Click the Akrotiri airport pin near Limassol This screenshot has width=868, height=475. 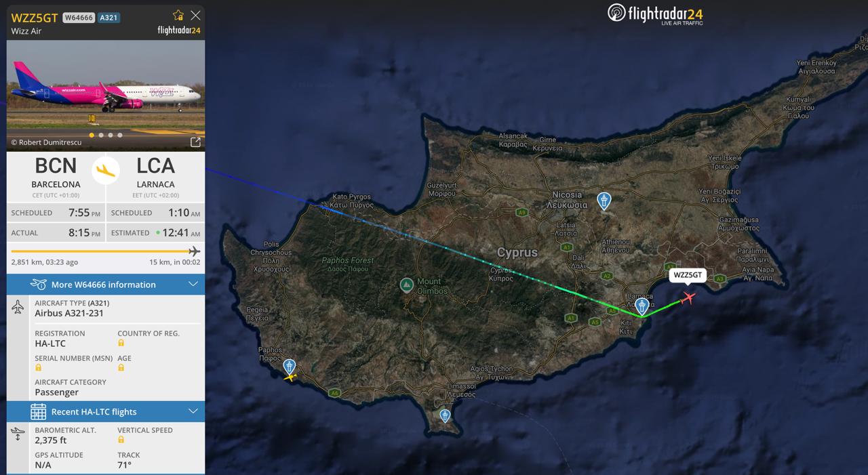tap(445, 415)
